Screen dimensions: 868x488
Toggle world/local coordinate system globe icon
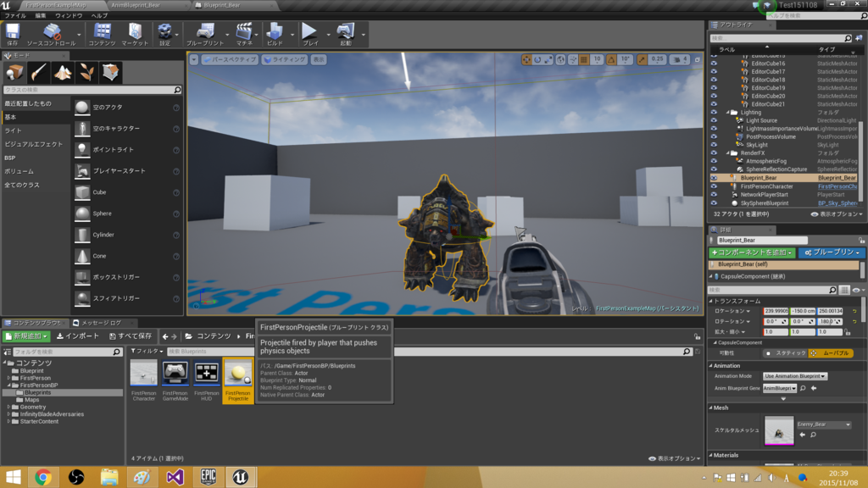tap(561, 60)
